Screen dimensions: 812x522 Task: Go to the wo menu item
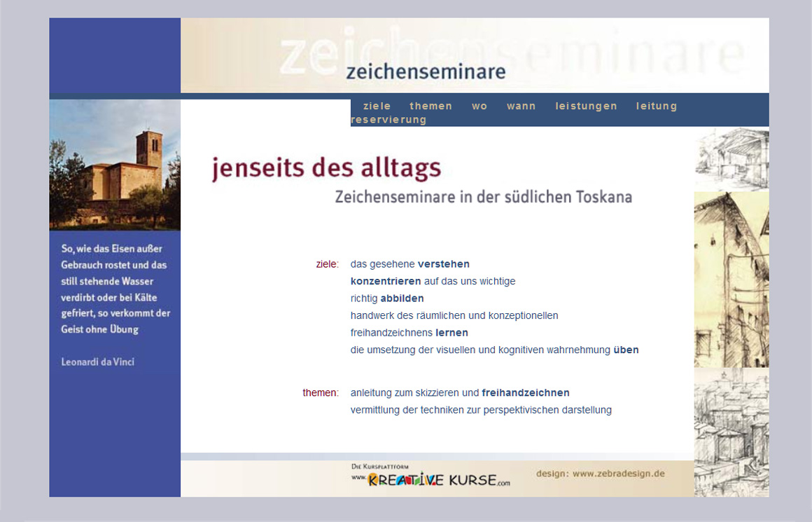coord(479,107)
